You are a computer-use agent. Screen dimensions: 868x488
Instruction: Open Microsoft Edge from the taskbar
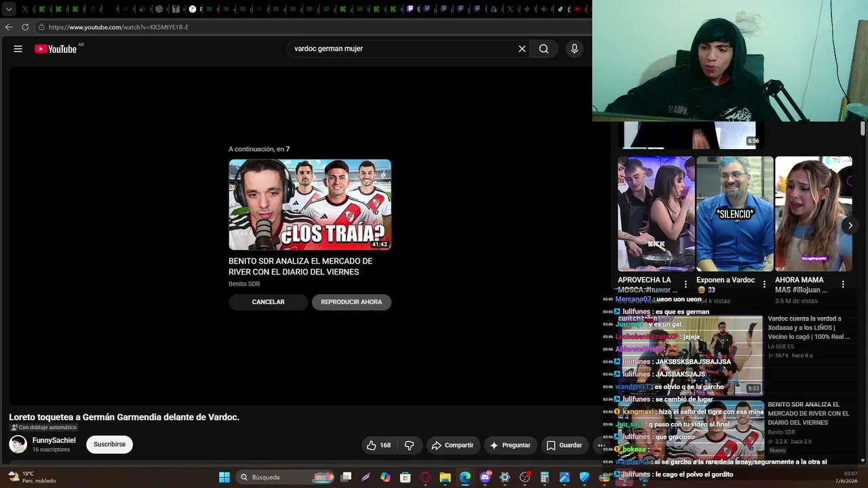point(465,477)
